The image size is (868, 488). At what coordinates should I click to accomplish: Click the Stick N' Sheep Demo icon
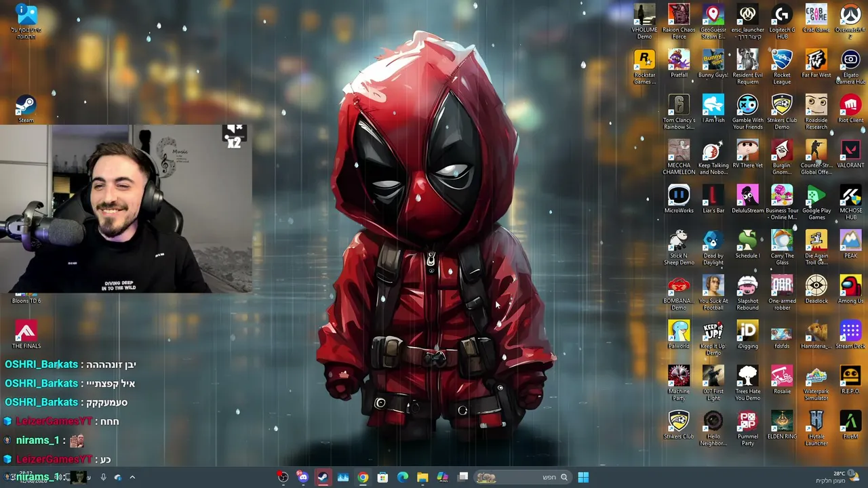point(679,247)
